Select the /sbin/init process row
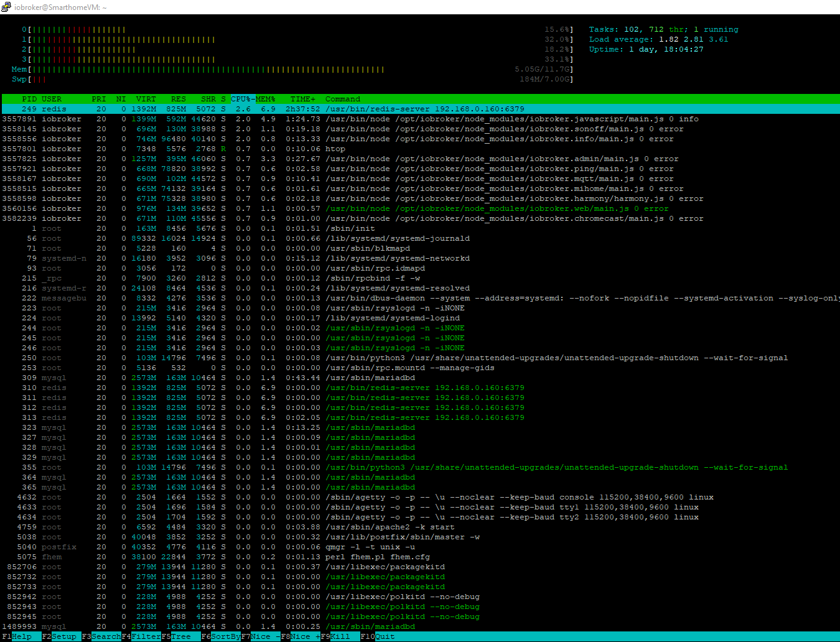The height and width of the screenshot is (642, 840). 420,228
